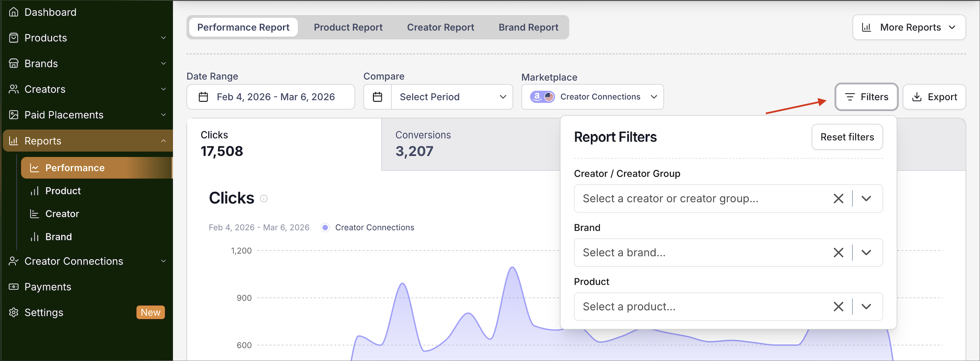Switch to the Brand Report tab

528,27
